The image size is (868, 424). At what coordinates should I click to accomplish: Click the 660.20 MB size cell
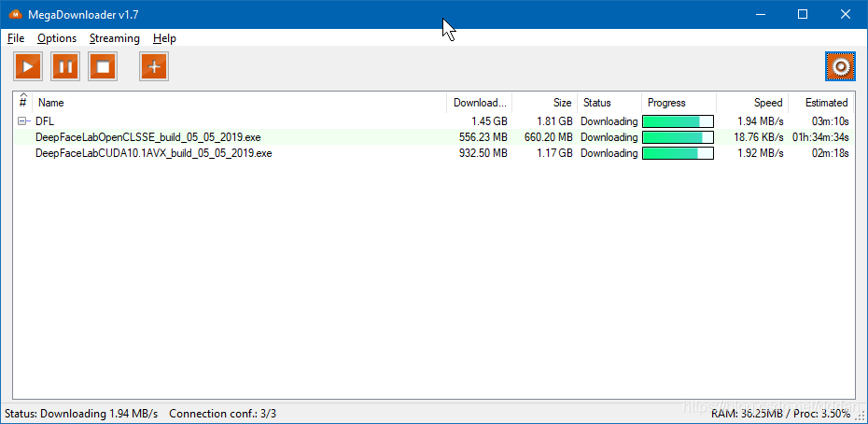point(549,137)
